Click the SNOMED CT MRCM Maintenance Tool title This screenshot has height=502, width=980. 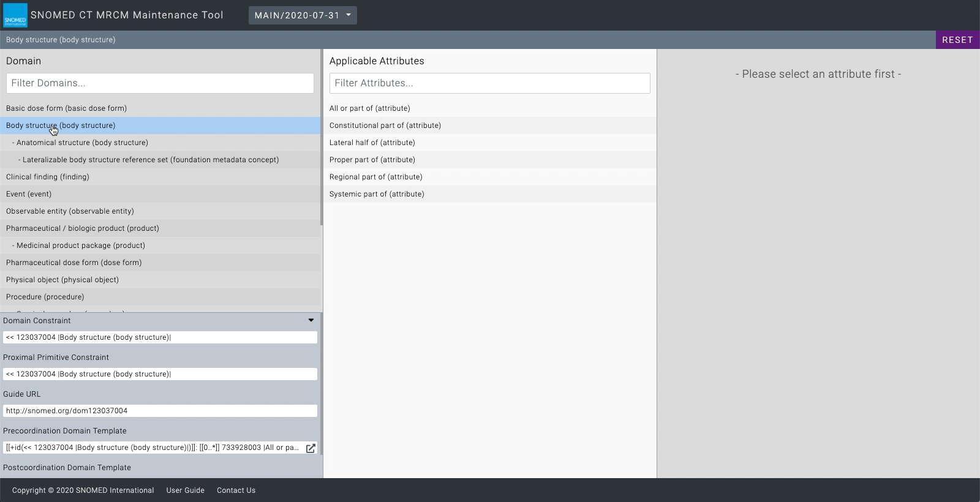coord(127,15)
